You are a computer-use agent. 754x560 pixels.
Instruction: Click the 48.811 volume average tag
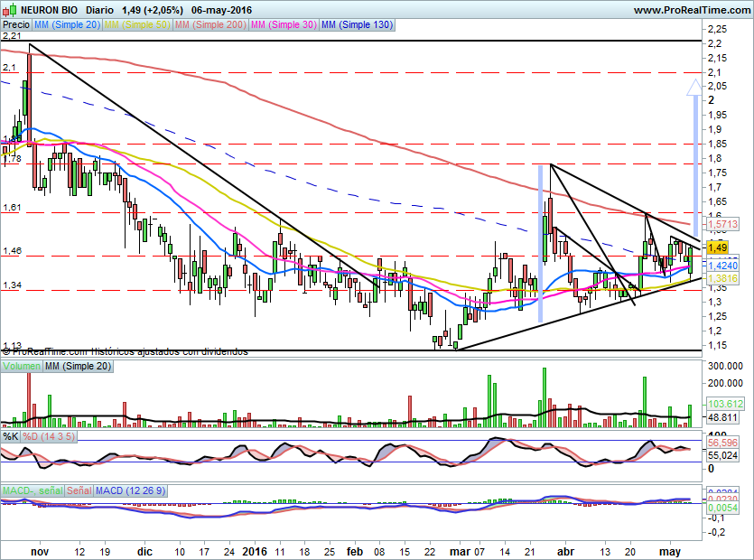(721, 418)
